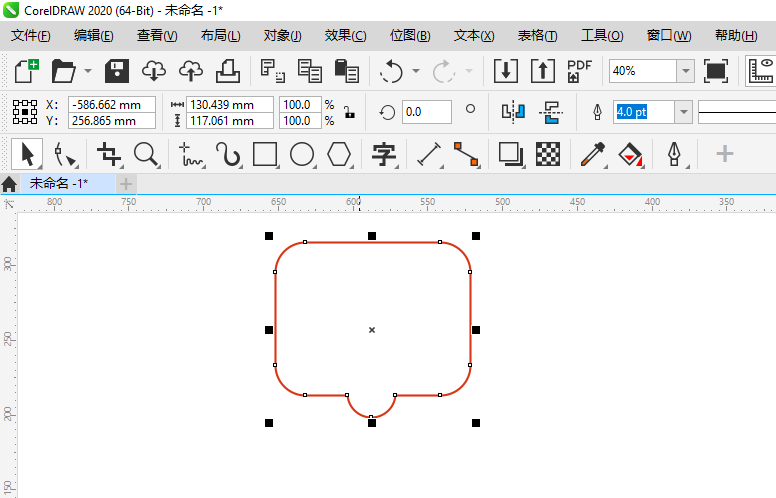The width and height of the screenshot is (776, 498).
Task: Select the Zoom magnifier tool
Action: point(147,154)
